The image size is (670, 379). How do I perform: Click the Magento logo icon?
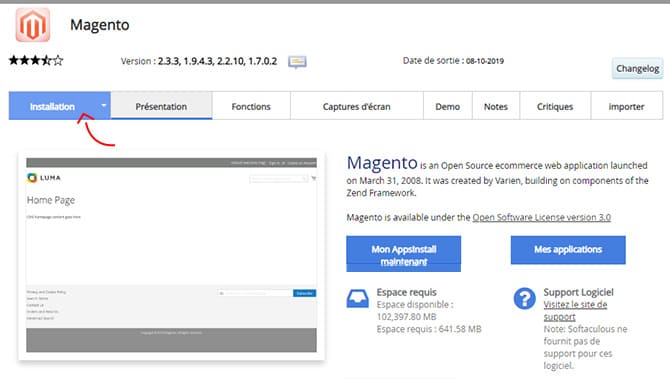click(33, 25)
